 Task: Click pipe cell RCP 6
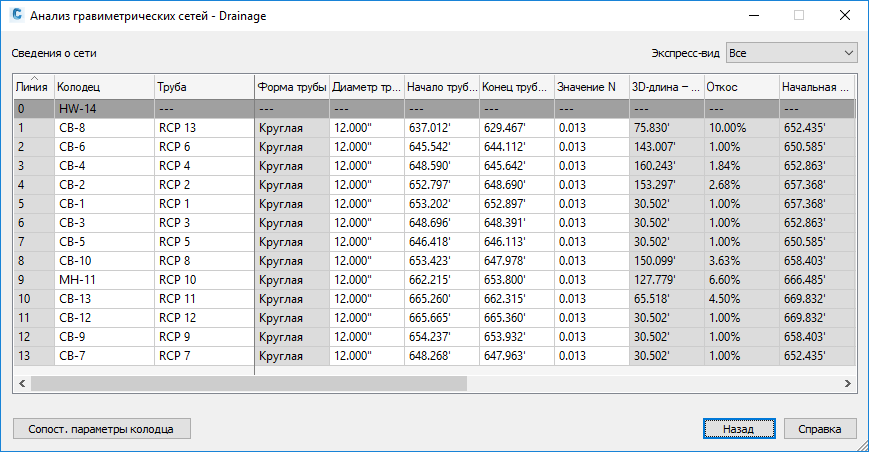[204, 147]
